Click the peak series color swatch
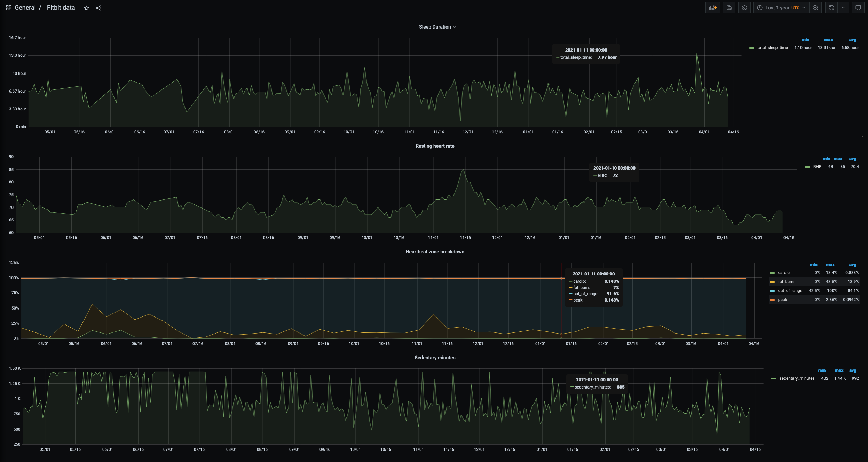 click(x=772, y=300)
